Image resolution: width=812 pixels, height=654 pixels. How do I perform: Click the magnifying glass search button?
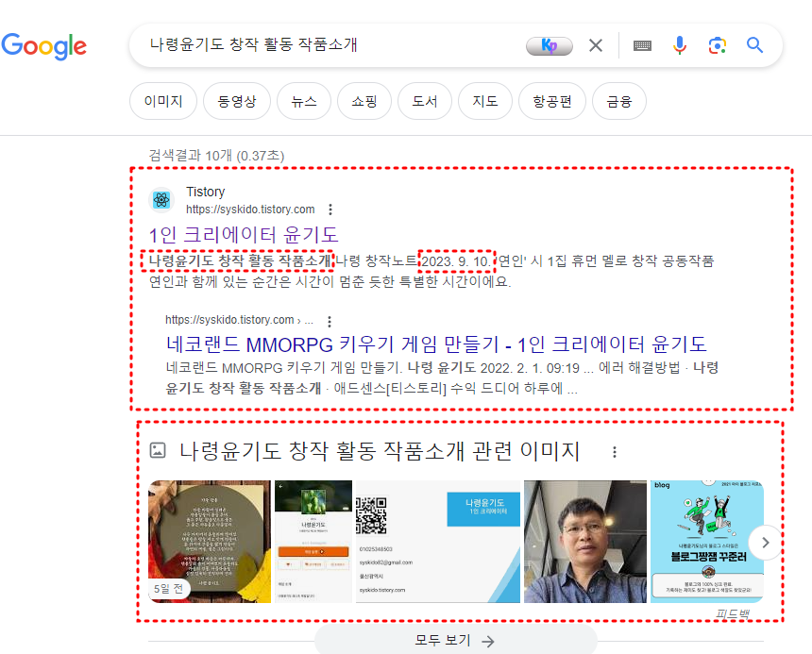click(754, 45)
